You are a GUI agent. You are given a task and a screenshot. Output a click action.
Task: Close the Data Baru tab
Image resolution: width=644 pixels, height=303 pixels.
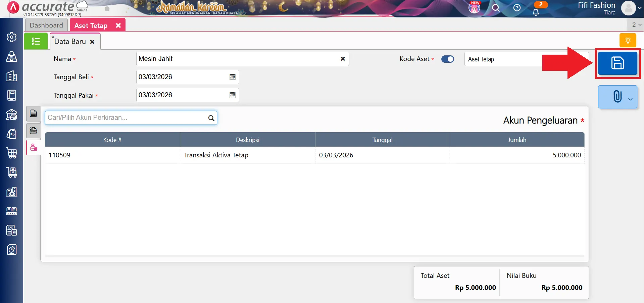tap(92, 42)
